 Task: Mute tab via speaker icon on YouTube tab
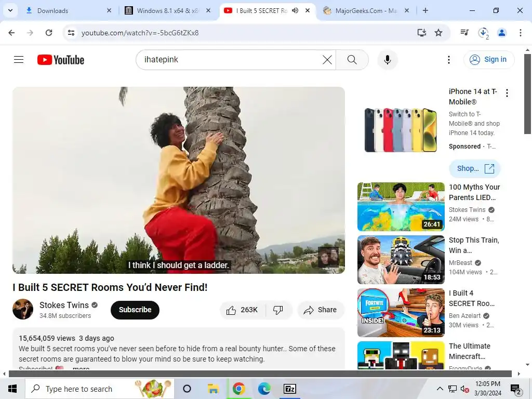(x=295, y=10)
